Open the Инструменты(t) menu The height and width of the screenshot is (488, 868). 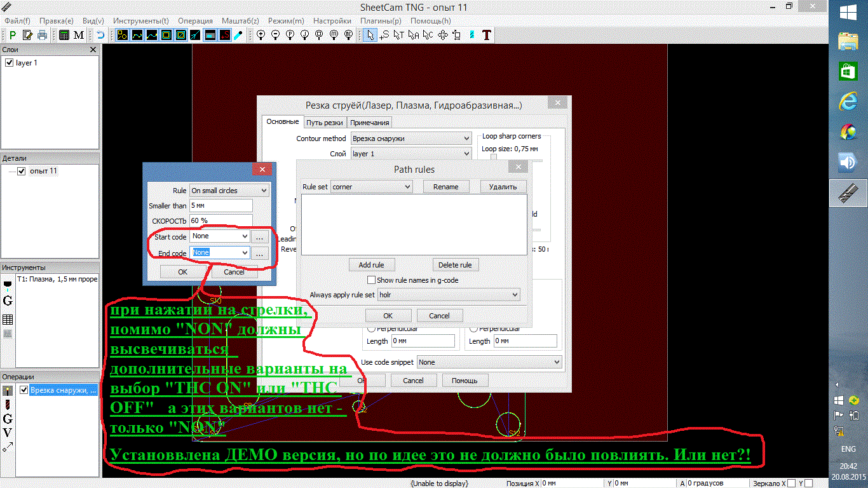coord(141,20)
